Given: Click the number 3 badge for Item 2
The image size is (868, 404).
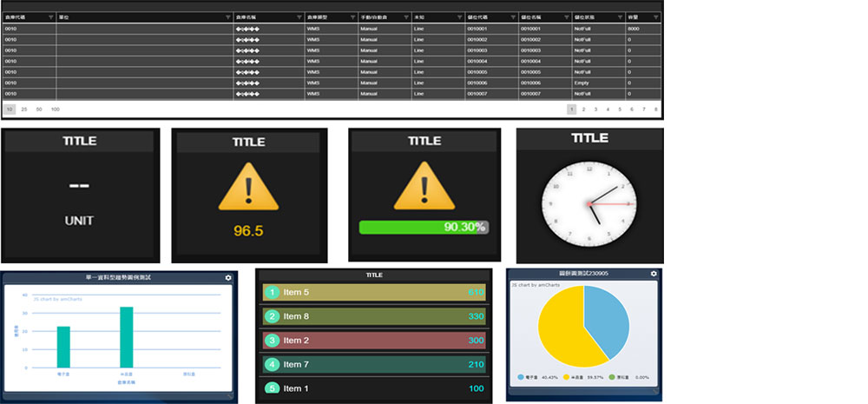Looking at the screenshot, I should 273,341.
